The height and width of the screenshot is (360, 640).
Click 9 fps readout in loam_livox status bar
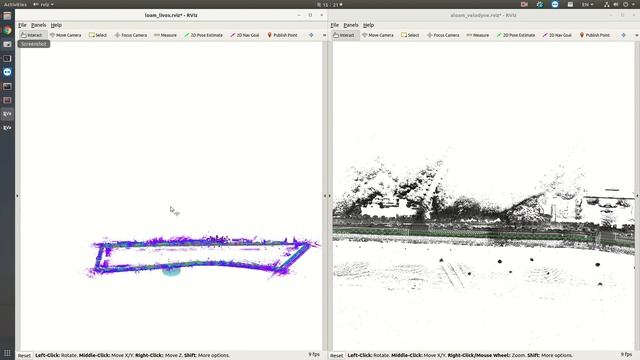[314, 355]
